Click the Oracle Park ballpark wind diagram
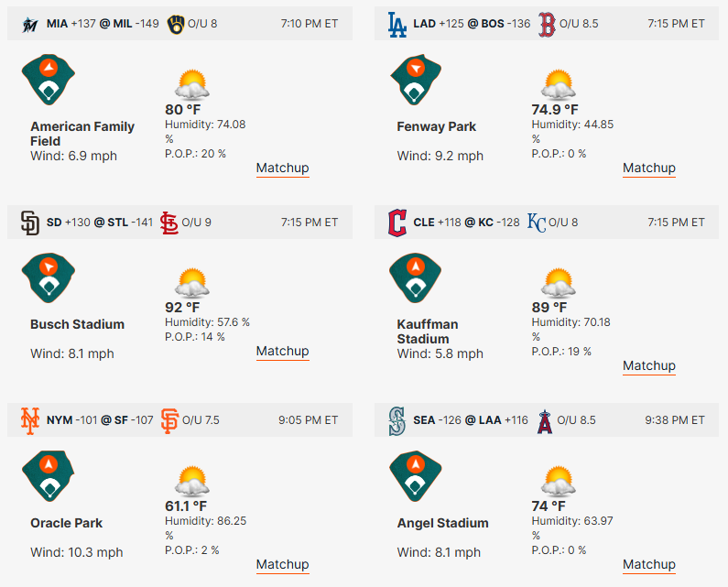Image resolution: width=728 pixels, height=587 pixels. click(49, 476)
